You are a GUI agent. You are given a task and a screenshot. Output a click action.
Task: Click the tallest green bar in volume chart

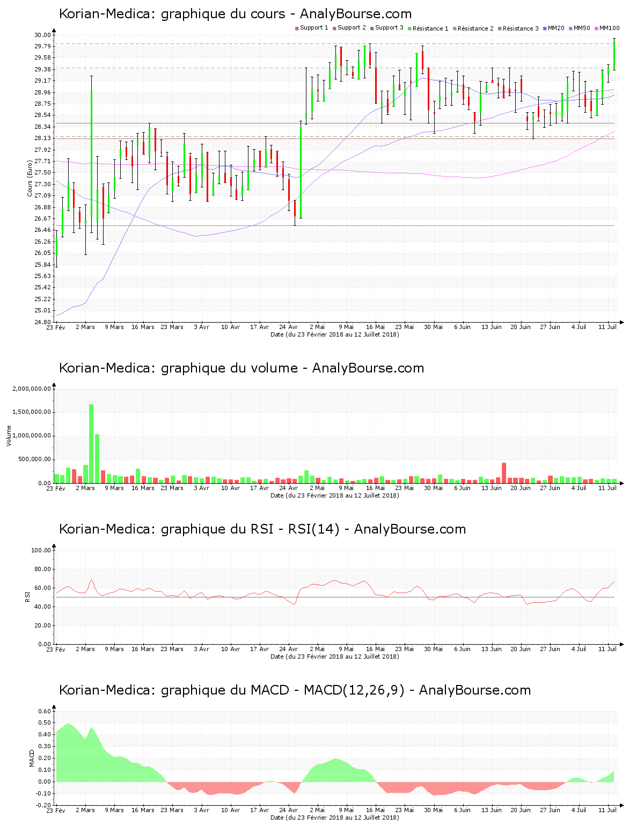[91, 443]
